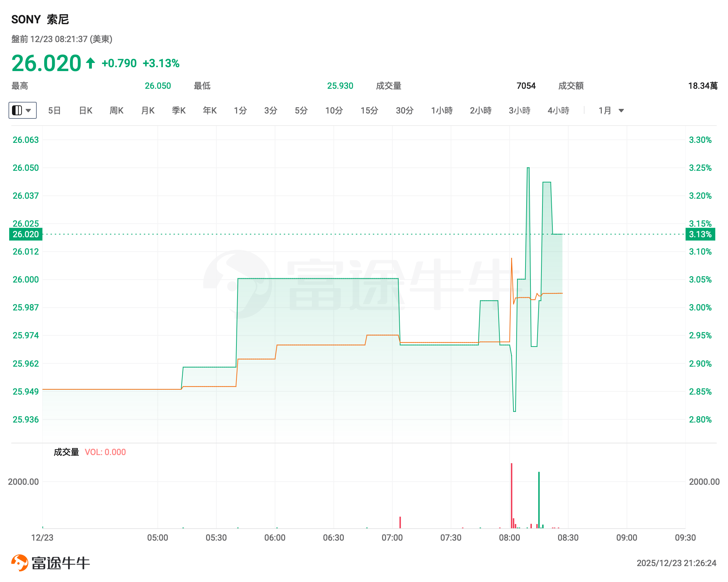
Task: Switch to the 4小時 interval
Action: click(558, 111)
